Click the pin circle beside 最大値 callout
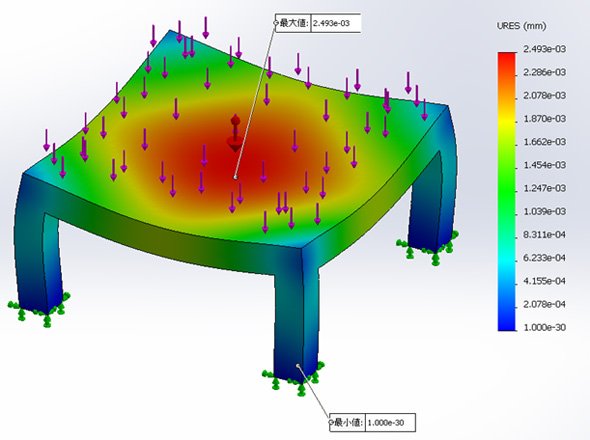This screenshot has width=590, height=440. (x=276, y=23)
